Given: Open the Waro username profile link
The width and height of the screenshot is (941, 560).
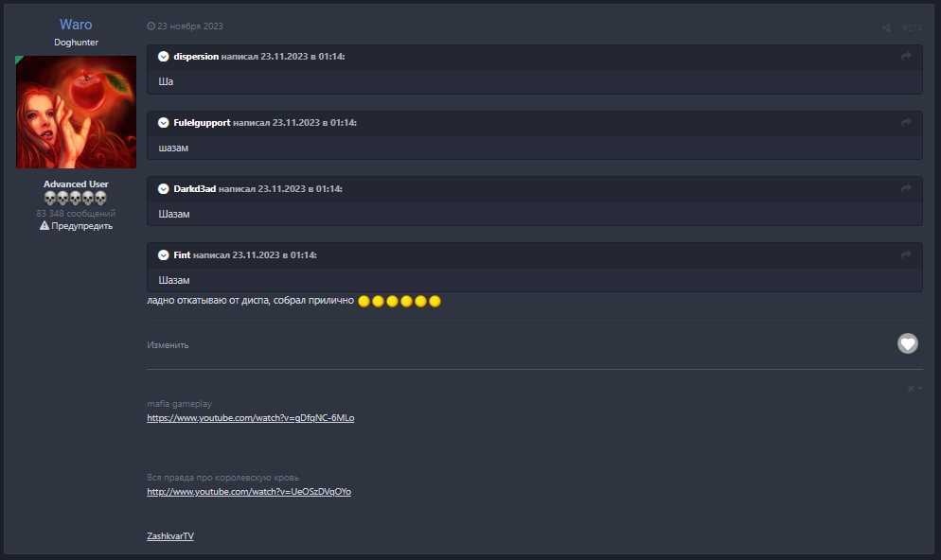Looking at the screenshot, I should pos(76,25).
